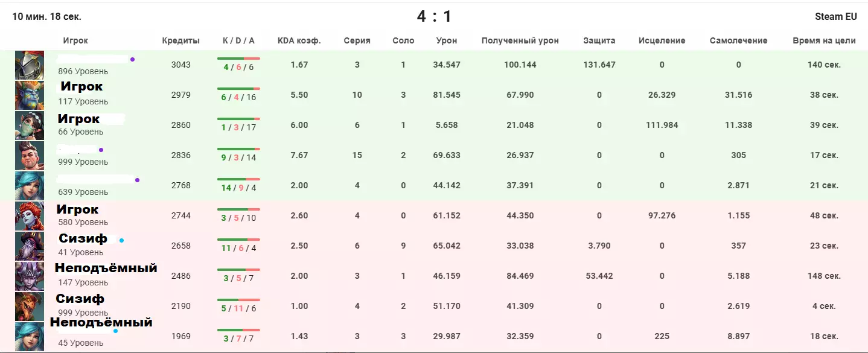Select the portrait of the level 41 player

tap(30, 246)
